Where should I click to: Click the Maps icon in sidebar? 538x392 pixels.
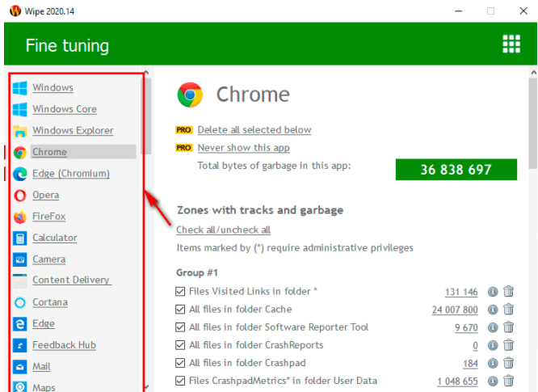20,387
